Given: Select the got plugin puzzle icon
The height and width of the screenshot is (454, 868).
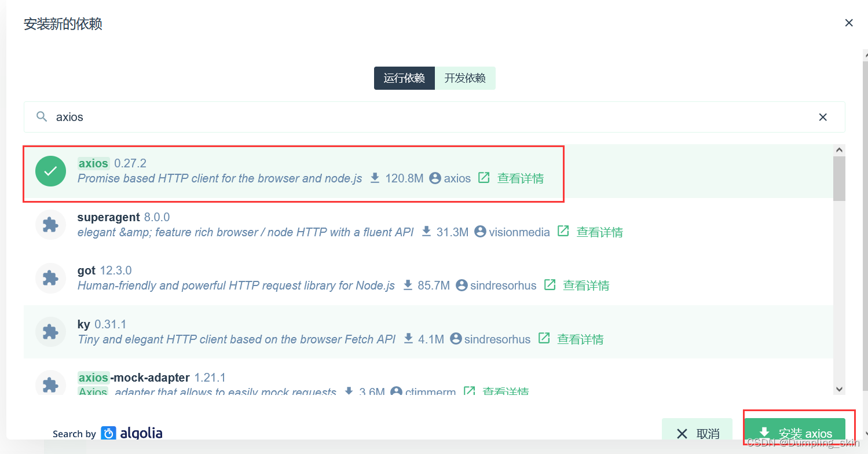Looking at the screenshot, I should 51,278.
